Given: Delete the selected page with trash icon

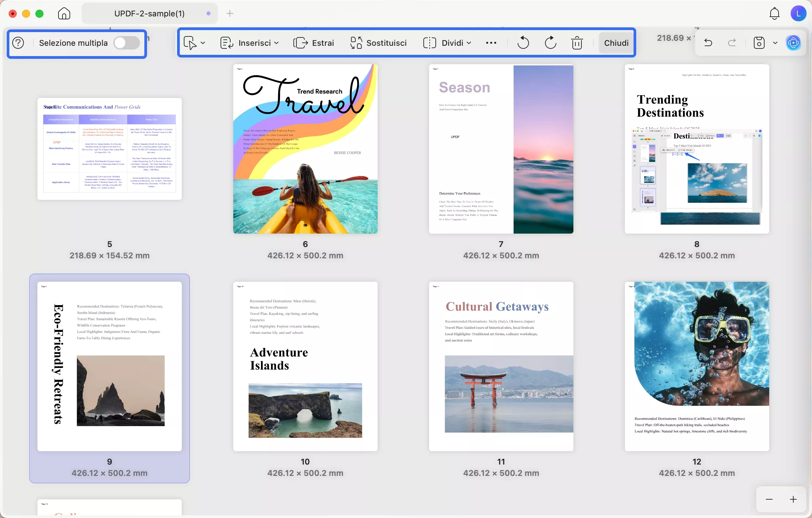Looking at the screenshot, I should tap(577, 42).
